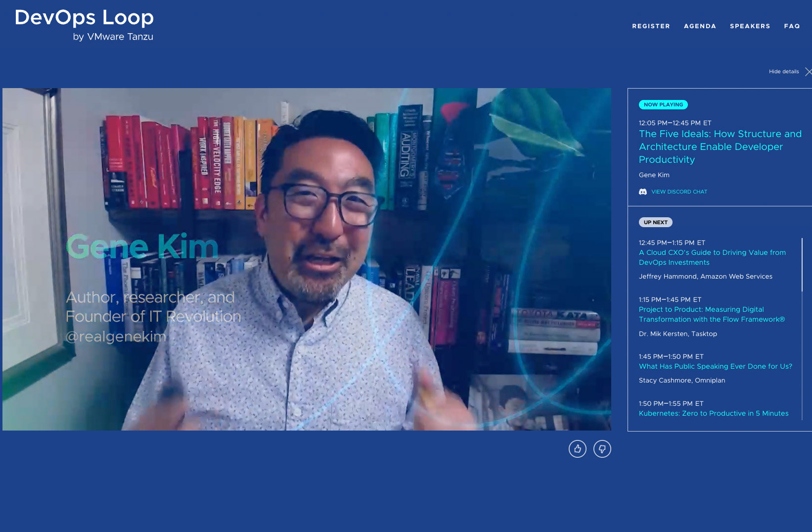The width and height of the screenshot is (812, 532).
Task: Click the DevOps Loop logo
Action: click(x=85, y=18)
